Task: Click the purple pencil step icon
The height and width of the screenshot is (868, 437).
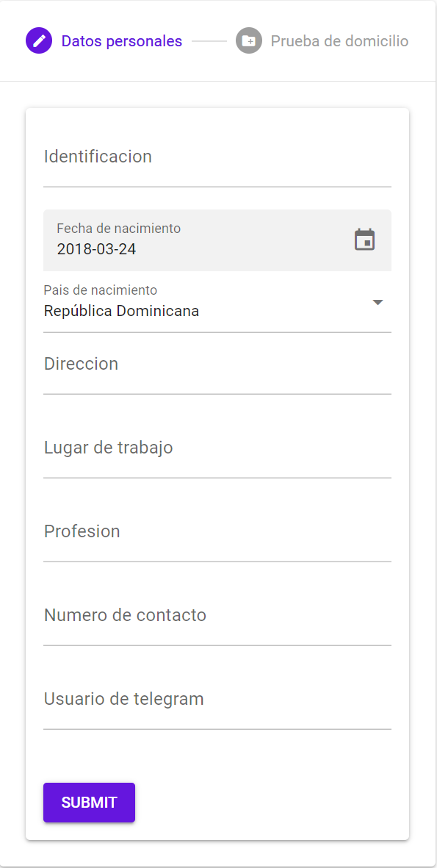Action: (39, 40)
